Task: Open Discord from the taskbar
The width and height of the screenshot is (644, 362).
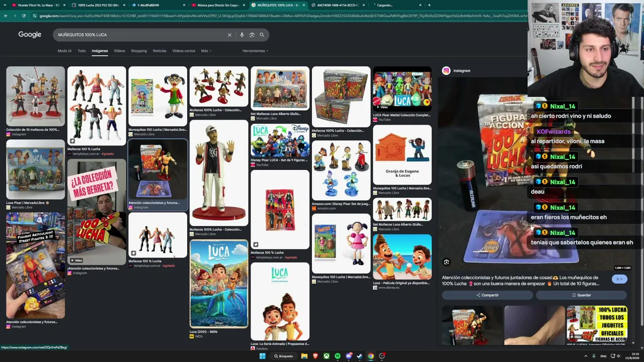Action: tap(349, 356)
